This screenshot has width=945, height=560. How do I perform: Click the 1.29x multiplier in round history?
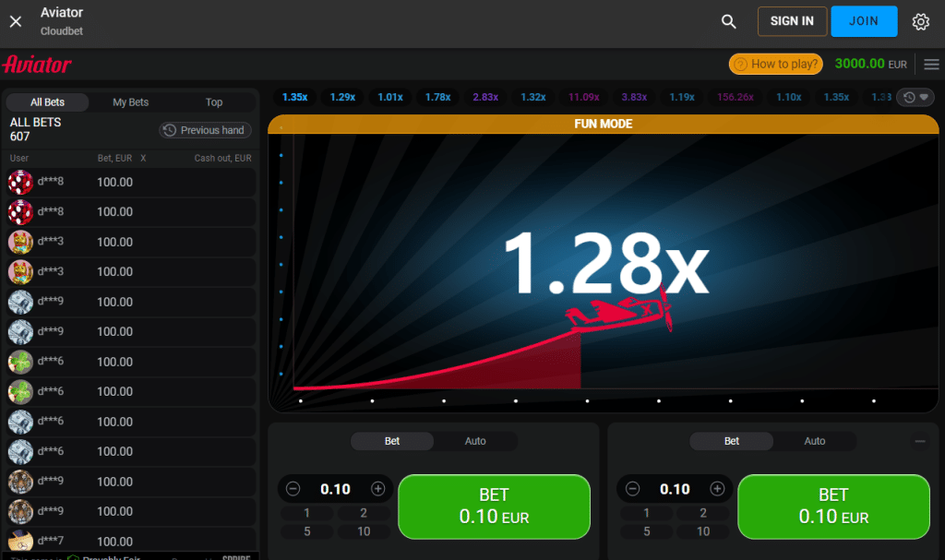point(342,97)
